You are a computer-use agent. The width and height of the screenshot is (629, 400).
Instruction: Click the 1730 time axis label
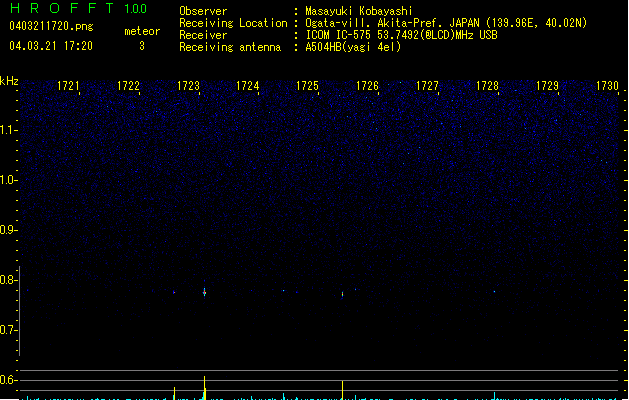[x=607, y=86]
